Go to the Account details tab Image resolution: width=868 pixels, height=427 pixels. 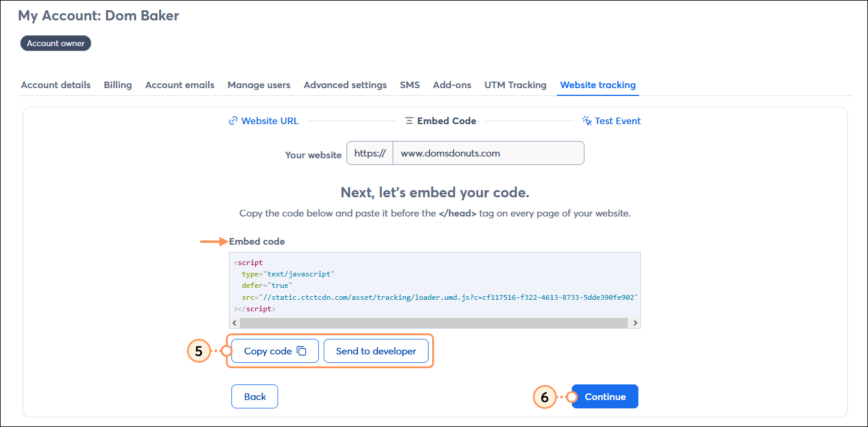tap(55, 85)
